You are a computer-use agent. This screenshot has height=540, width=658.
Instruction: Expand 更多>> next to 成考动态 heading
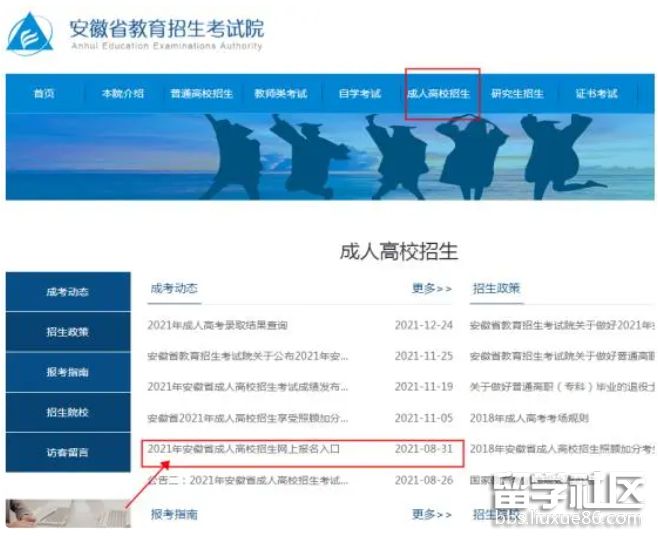tap(432, 288)
